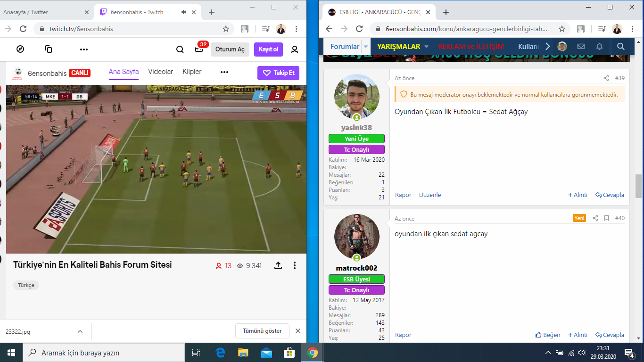
Task: Click Düzenle on yasink38's post
Action: (x=430, y=195)
